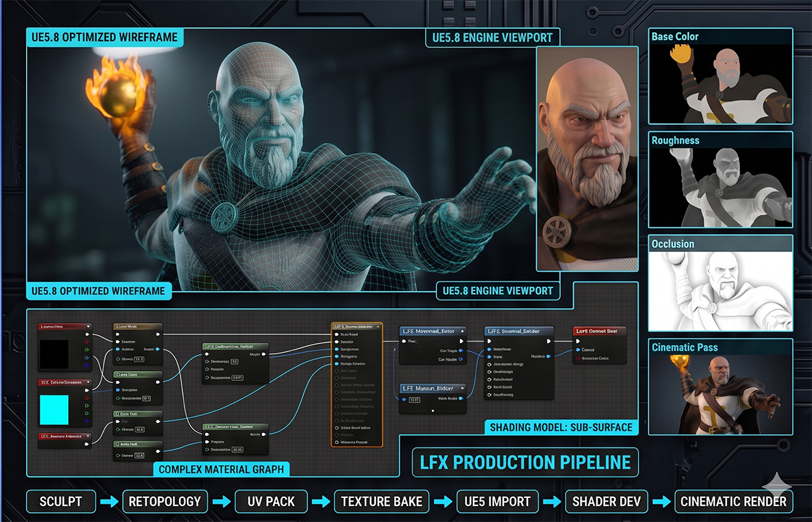
Task: Click exec input arrow on Lort Oennet Beer node
Action: click(578, 341)
